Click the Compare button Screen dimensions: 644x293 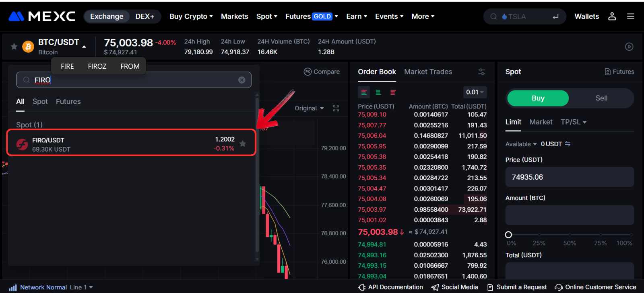[322, 72]
